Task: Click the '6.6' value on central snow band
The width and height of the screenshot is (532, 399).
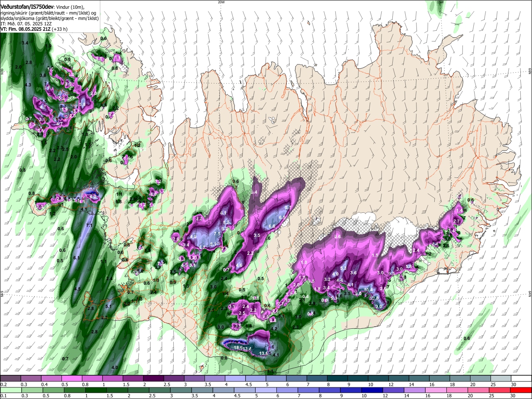Action: tap(272, 226)
